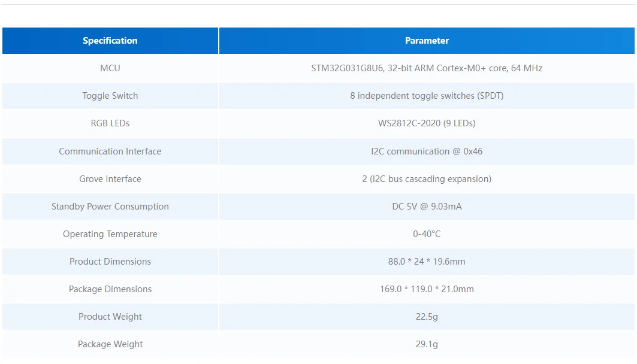Click the Parameter column header
Screen dimensions: 637x364
tap(427, 41)
